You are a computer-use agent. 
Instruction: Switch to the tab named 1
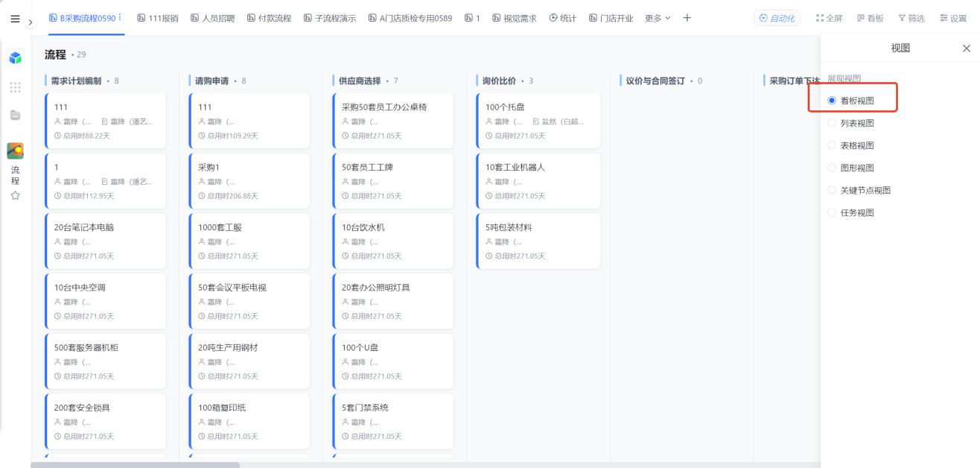click(472, 18)
